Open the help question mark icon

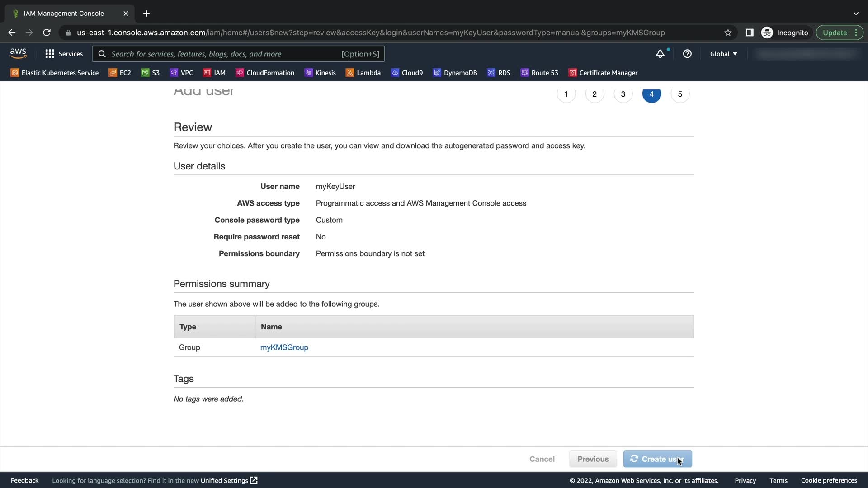(687, 54)
